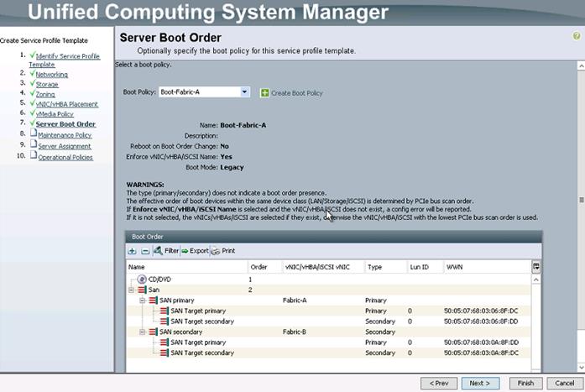This screenshot has height=392, width=585.
Task: Sort by the Name column header
Action: (x=186, y=267)
